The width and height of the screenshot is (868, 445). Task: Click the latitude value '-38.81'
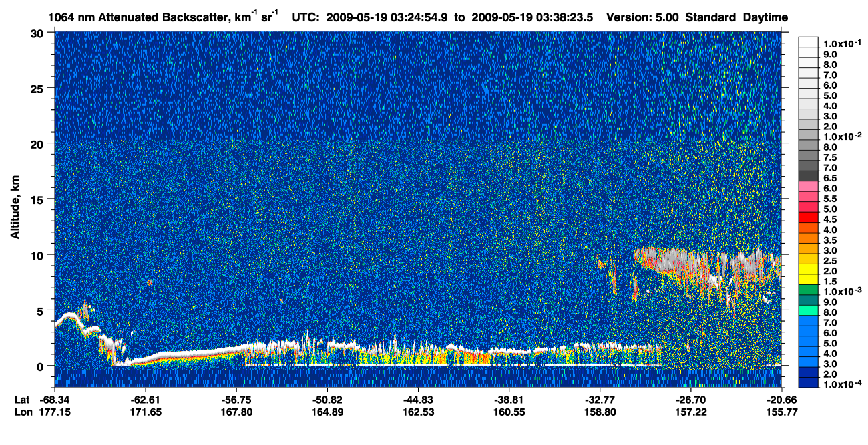[509, 400]
